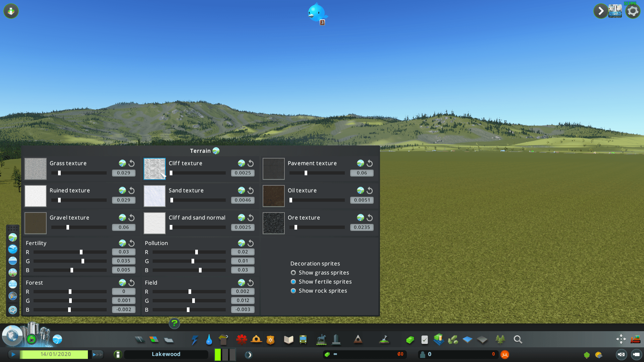Toggle Show fertile sprites option
The image size is (644, 362).
pyautogui.click(x=293, y=282)
